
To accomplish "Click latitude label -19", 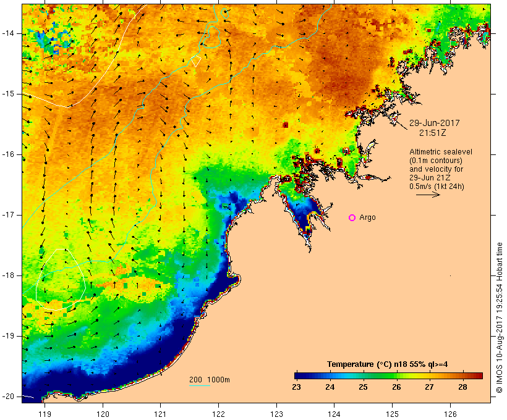I will (9, 336).
